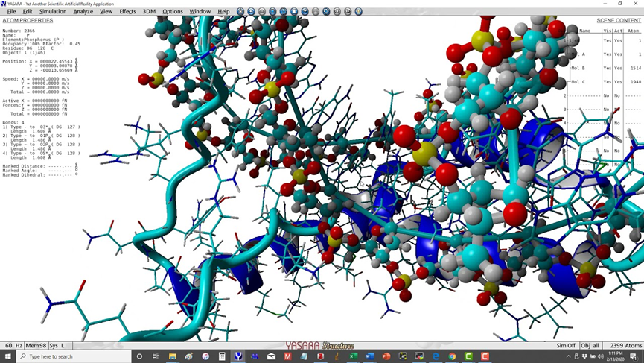Viewport: 644px width, 363px height.
Task: Click the blue toolbar icon with a white arrow, just before the gray icon
Action: [x=305, y=11]
